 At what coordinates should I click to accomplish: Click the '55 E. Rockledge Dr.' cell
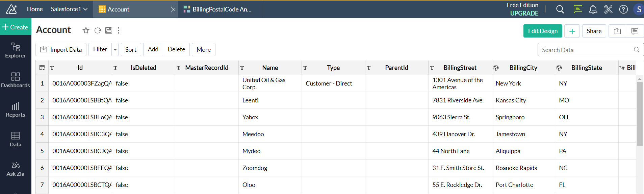pyautogui.click(x=460, y=185)
